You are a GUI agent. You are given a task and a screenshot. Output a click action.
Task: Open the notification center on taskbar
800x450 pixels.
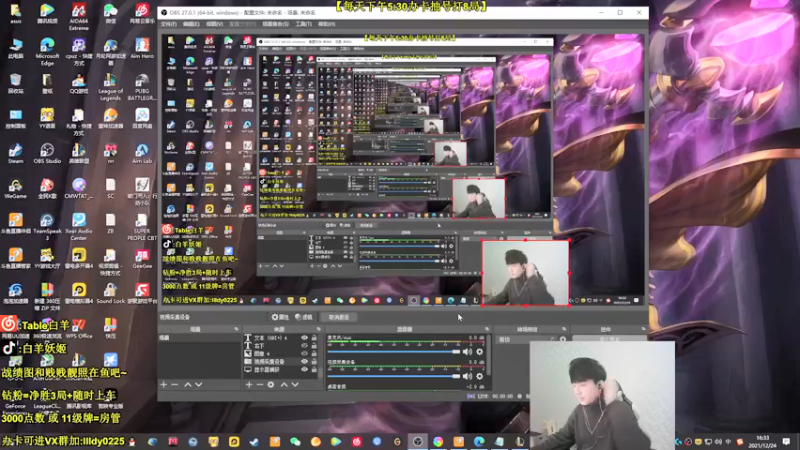[x=786, y=441]
